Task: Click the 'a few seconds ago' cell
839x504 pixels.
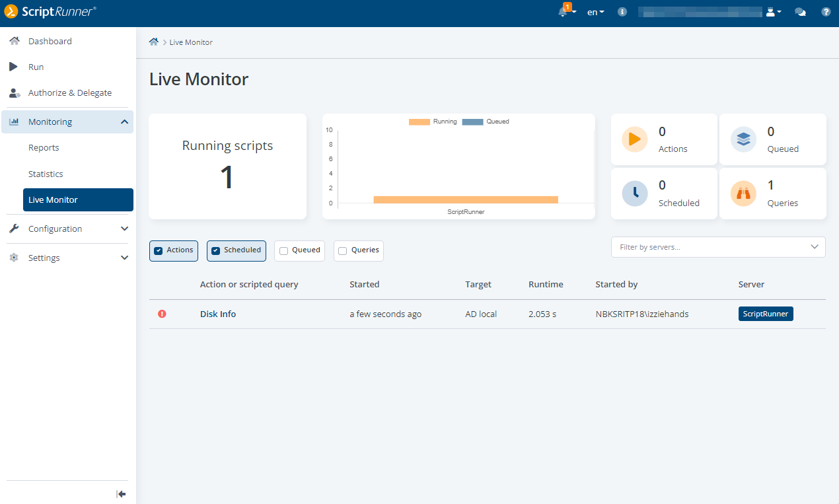Action: [385, 314]
